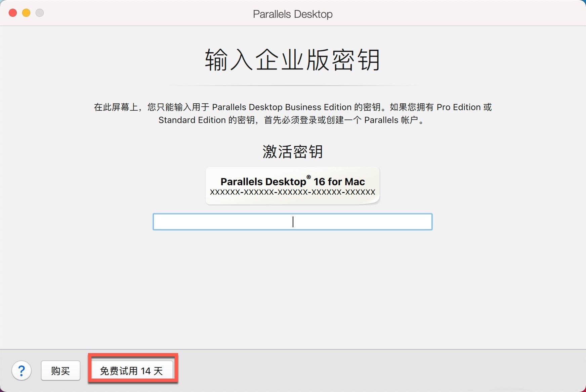Click the red close window button
This screenshot has height=392, width=586.
pos(12,13)
